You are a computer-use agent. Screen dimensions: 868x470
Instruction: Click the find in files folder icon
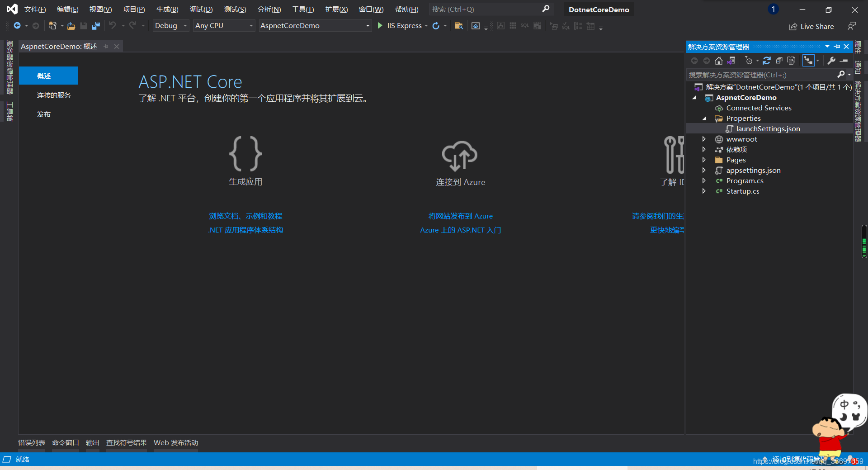click(x=458, y=26)
